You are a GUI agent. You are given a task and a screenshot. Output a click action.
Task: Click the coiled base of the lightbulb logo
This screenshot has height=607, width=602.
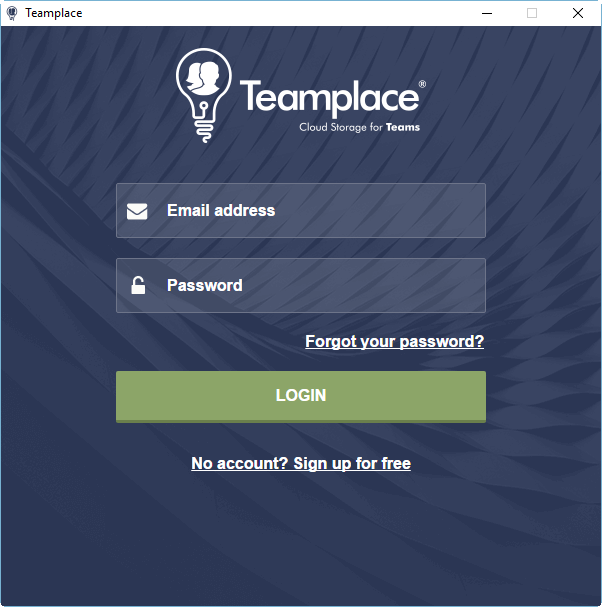coord(204,130)
